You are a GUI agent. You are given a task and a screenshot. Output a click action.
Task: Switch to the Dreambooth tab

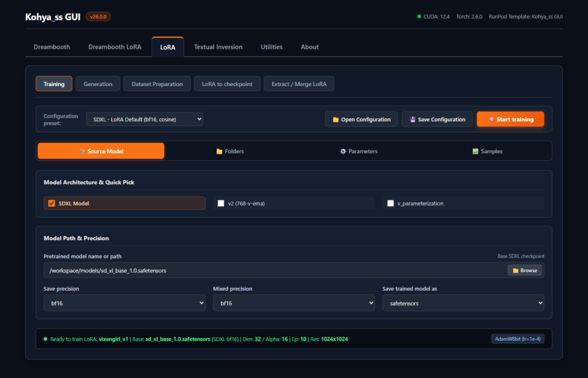tap(52, 47)
